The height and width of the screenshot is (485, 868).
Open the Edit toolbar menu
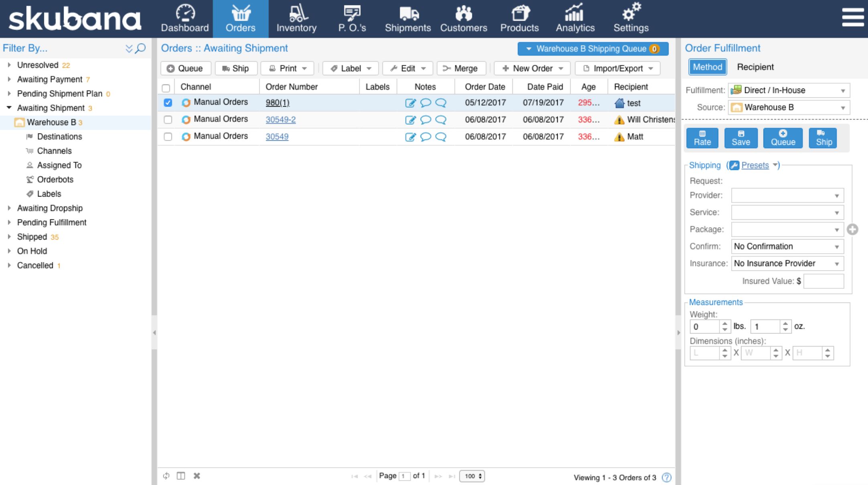coord(408,68)
